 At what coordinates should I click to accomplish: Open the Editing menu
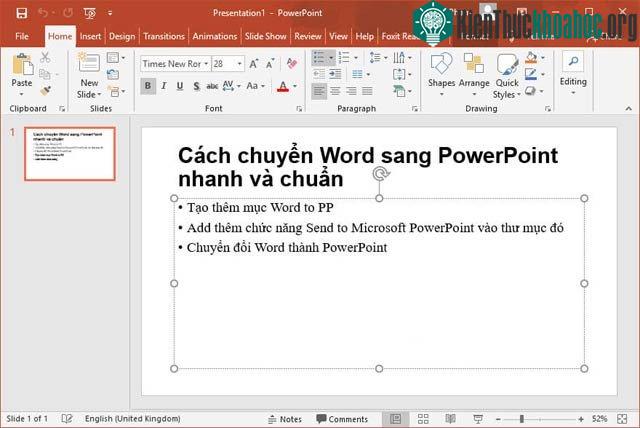click(x=573, y=74)
